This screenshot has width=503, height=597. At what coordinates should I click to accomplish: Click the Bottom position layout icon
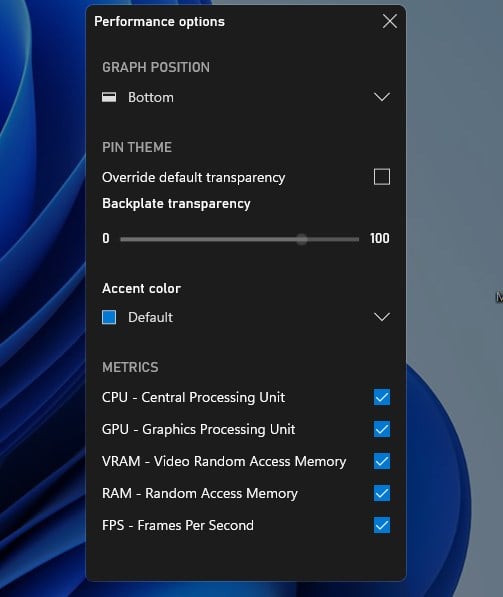[109, 97]
